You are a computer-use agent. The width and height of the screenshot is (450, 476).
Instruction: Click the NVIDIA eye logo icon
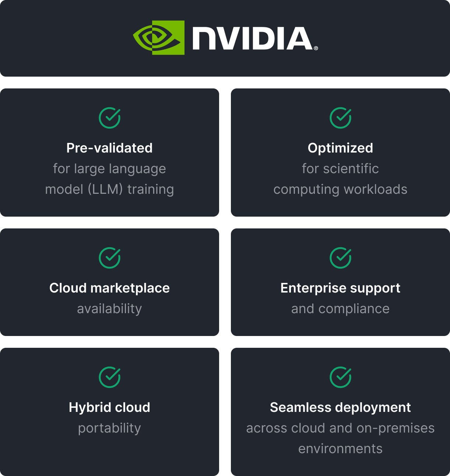pos(159,38)
